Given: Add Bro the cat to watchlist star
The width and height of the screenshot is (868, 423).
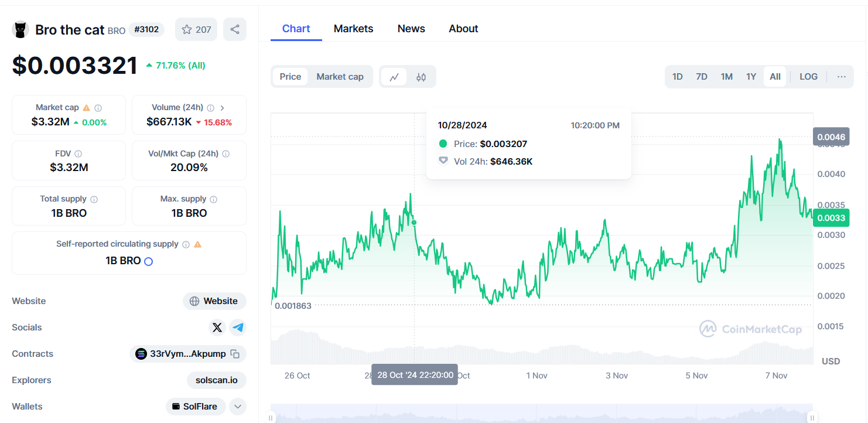Looking at the screenshot, I should click(x=196, y=29).
